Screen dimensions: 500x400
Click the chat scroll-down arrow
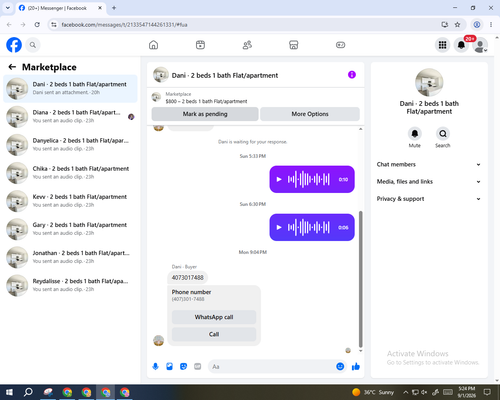[360, 351]
